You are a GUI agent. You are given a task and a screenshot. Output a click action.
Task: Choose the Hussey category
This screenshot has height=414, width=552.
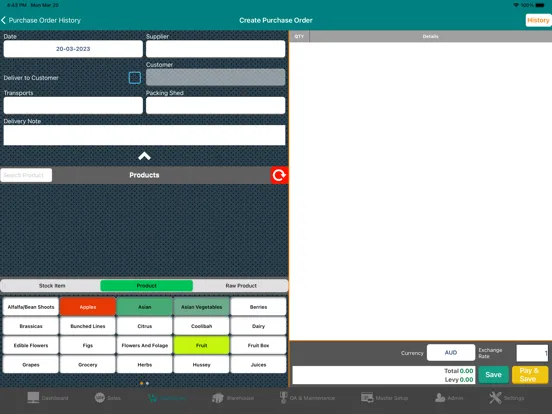pos(201,365)
